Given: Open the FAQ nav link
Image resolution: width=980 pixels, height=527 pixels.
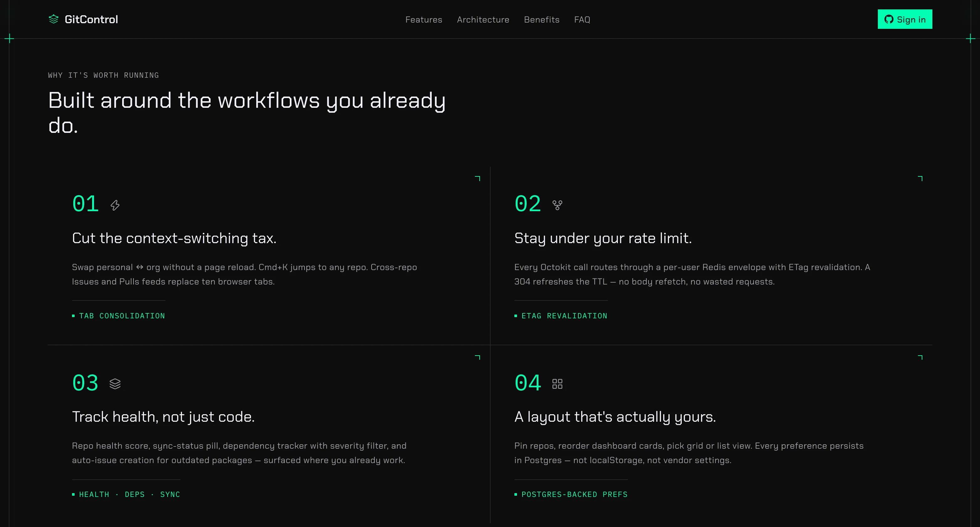Looking at the screenshot, I should (x=582, y=19).
